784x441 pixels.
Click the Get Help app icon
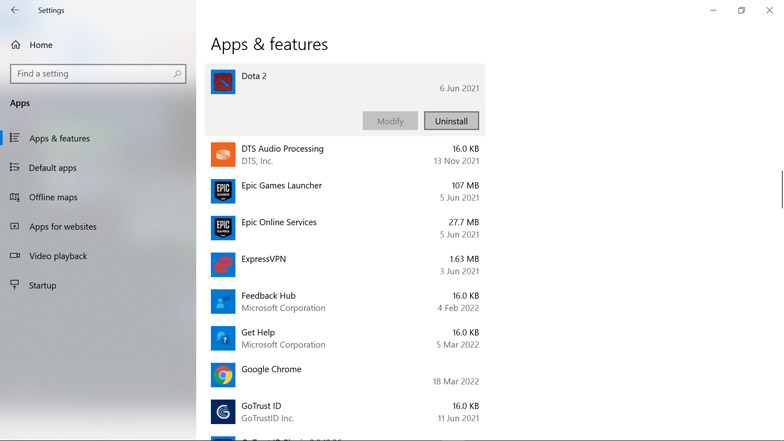pos(223,338)
